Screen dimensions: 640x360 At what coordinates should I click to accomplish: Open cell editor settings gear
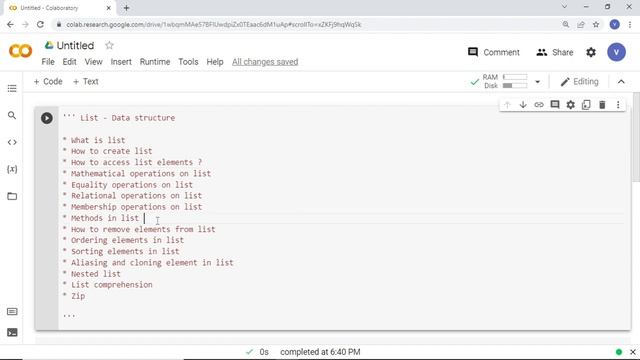click(x=571, y=105)
